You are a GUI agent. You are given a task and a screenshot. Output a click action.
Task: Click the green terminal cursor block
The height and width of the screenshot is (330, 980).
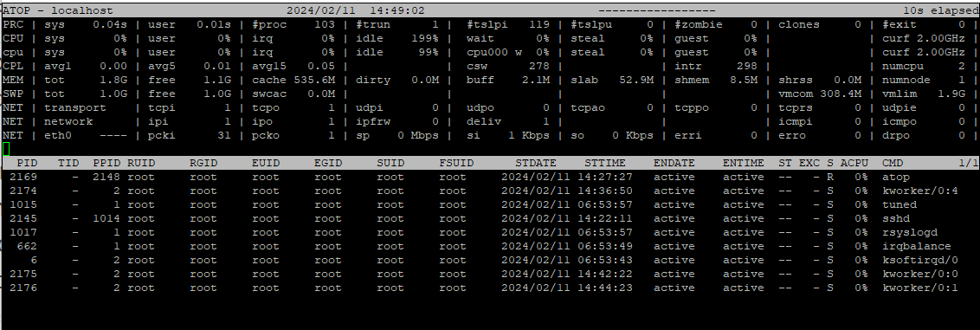(6, 149)
